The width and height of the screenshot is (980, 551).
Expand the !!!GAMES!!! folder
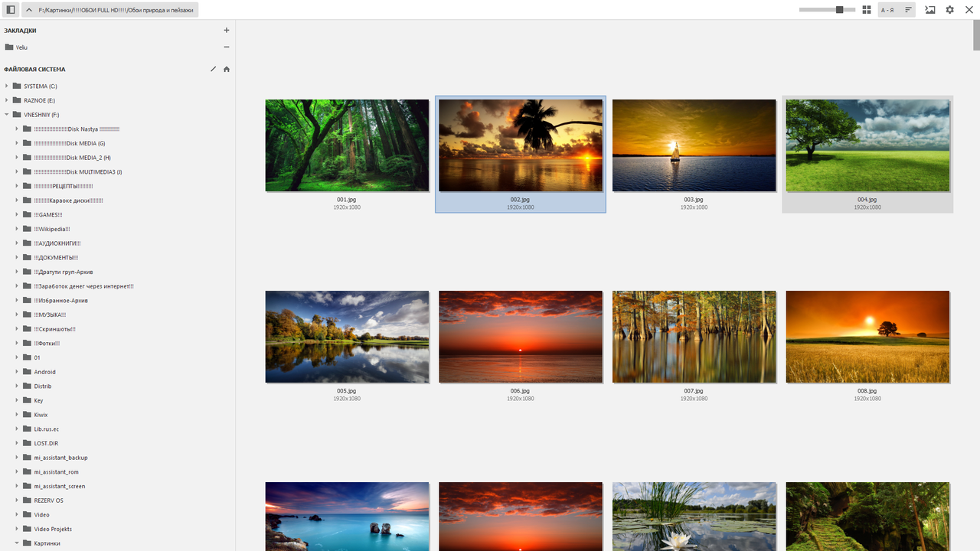tap(17, 214)
